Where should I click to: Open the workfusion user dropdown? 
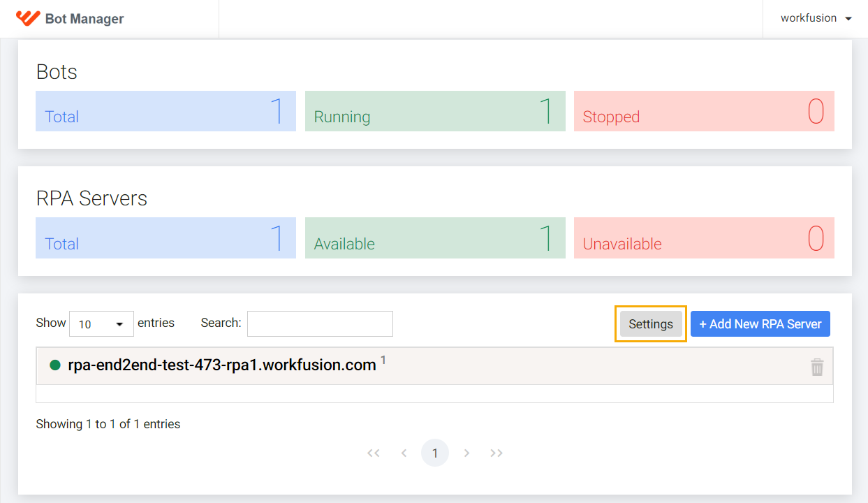click(816, 18)
